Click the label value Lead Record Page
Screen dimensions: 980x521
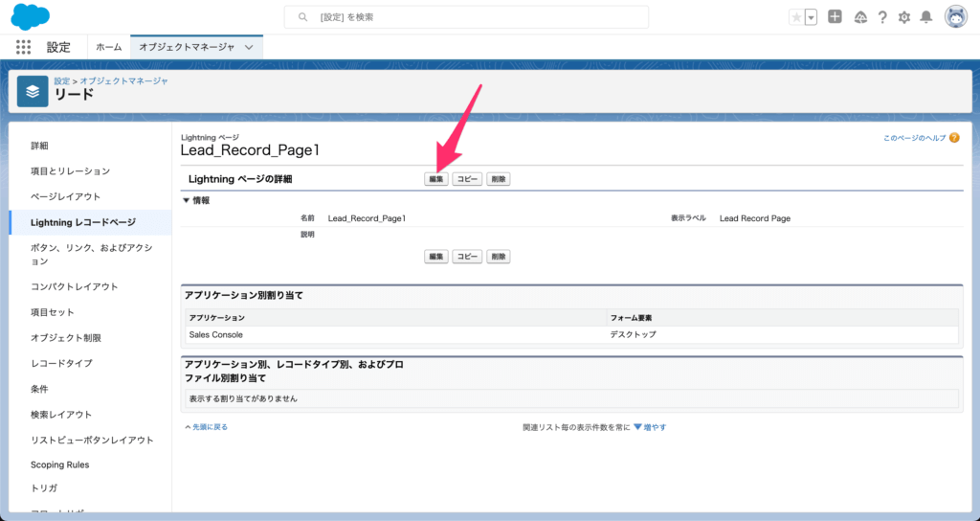[x=755, y=218]
